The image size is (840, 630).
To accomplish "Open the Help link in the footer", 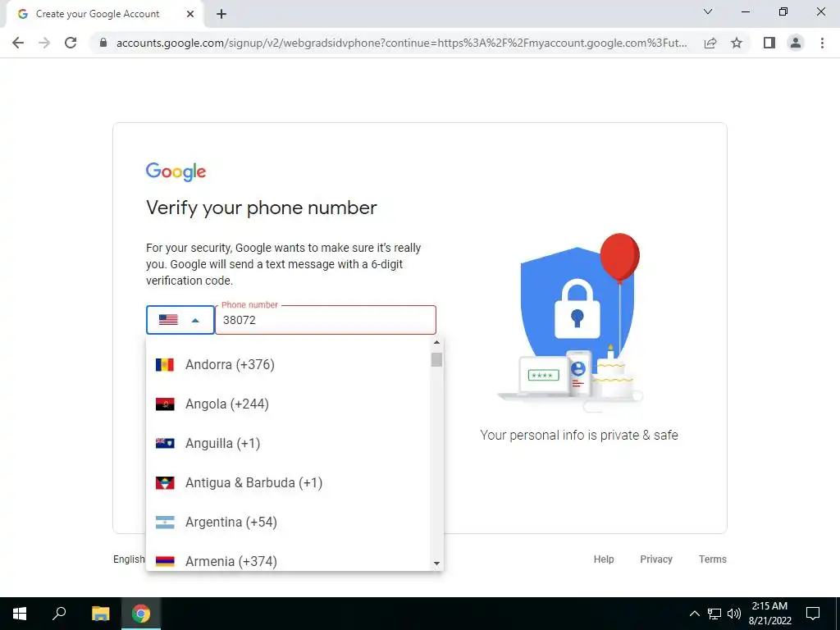I will 604,559.
